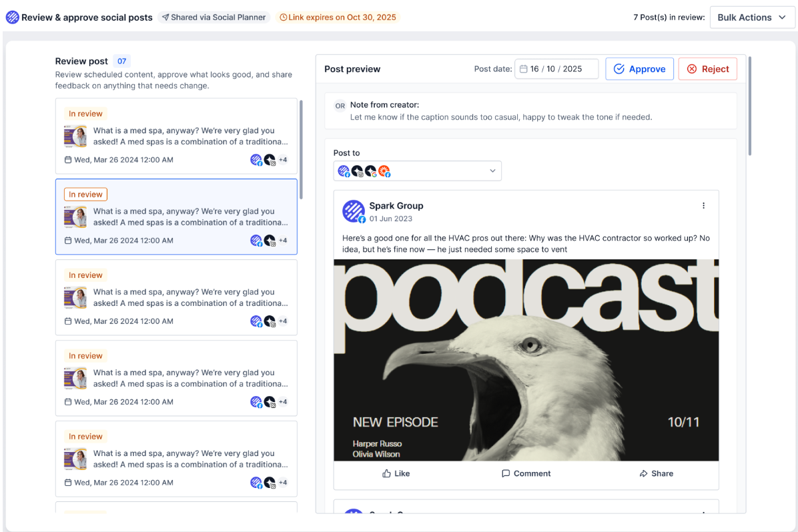Click the outlined In review badge on the highlighted card

tap(85, 194)
